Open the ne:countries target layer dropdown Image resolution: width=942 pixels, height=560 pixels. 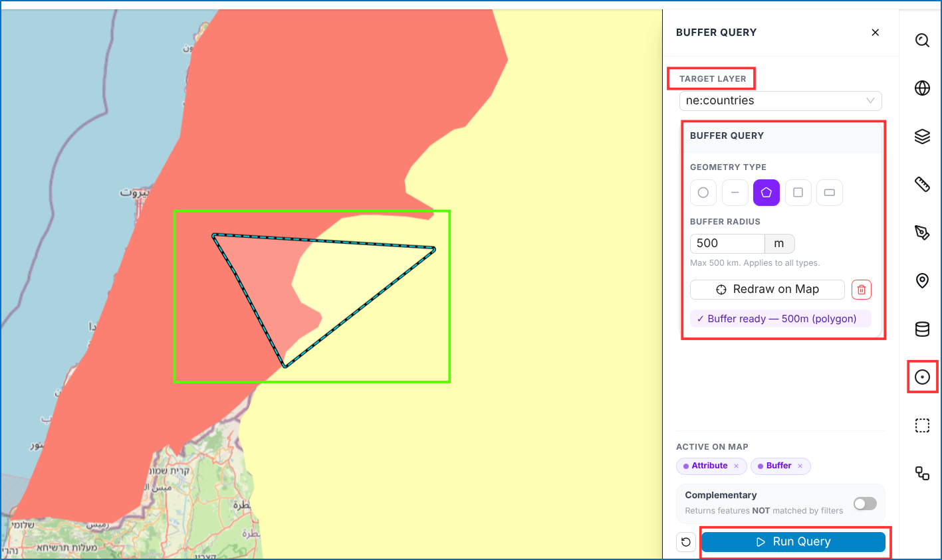click(x=780, y=101)
